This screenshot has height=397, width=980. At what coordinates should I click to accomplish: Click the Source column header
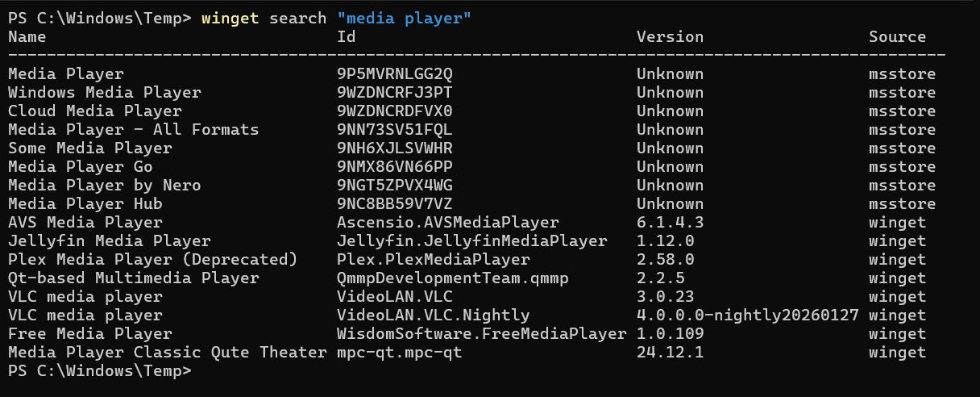897,36
